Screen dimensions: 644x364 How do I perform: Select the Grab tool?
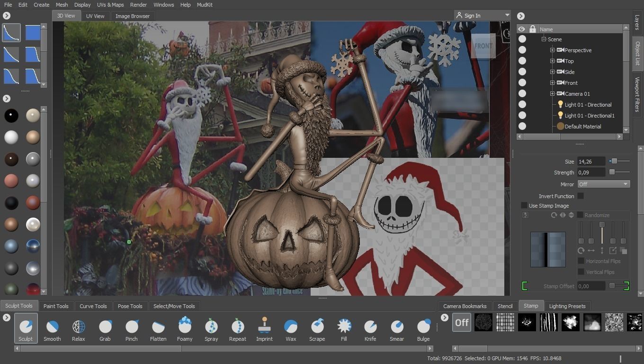(105, 328)
